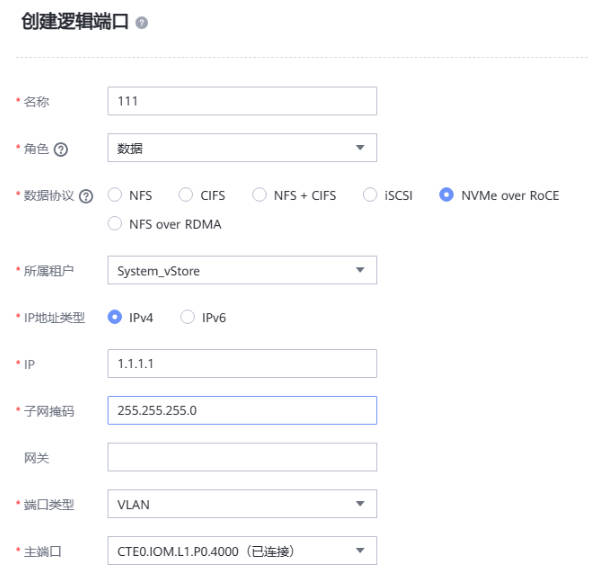Click the IP地址类型 label
This screenshot has width=611, height=576.
click(54, 318)
